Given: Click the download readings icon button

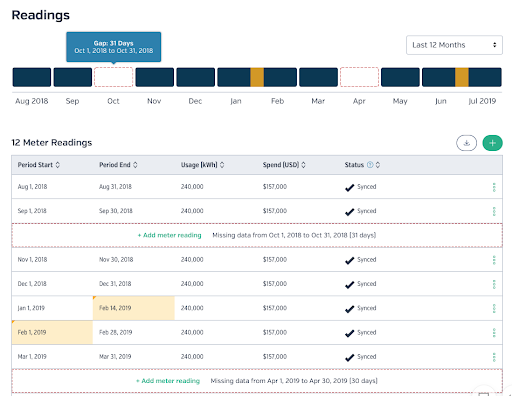Looking at the screenshot, I should coord(466,143).
